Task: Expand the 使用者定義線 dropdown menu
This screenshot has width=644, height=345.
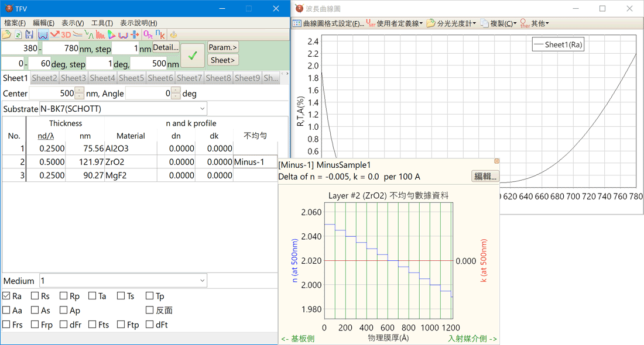Action: coord(394,24)
